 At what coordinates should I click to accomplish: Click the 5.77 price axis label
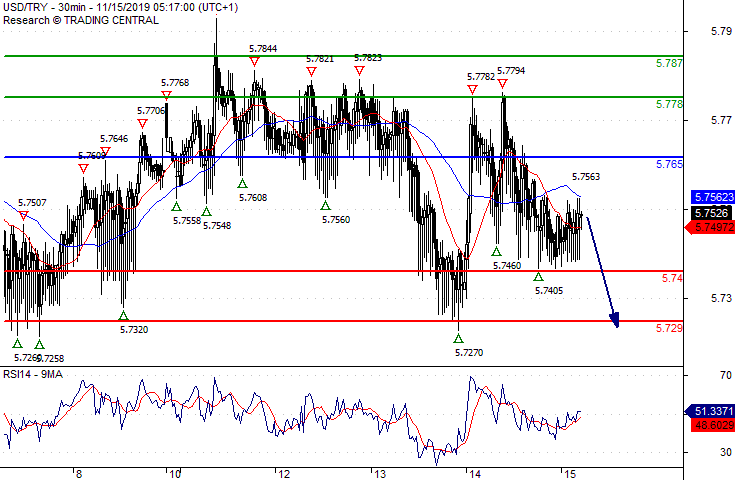click(721, 120)
